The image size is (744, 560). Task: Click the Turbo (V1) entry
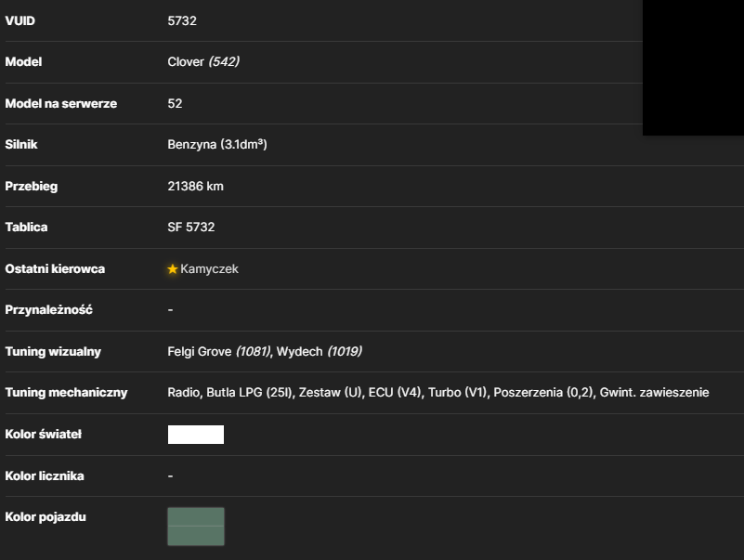point(457,393)
